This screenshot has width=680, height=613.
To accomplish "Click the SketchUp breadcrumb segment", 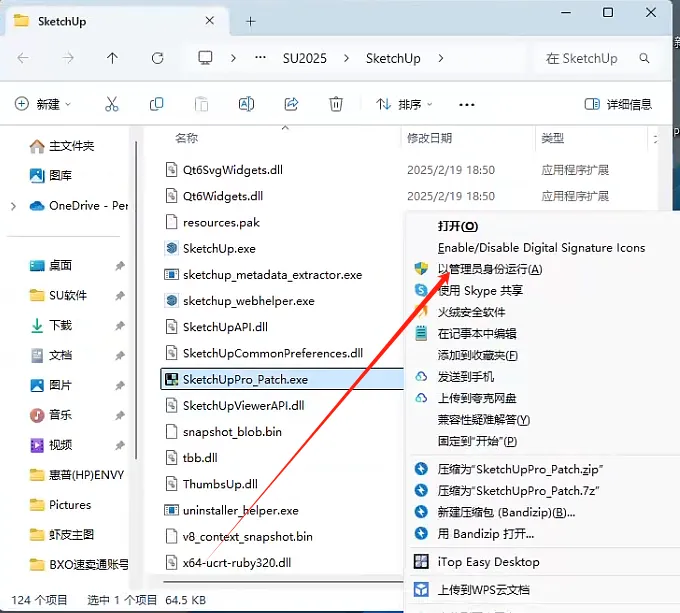I will [393, 58].
